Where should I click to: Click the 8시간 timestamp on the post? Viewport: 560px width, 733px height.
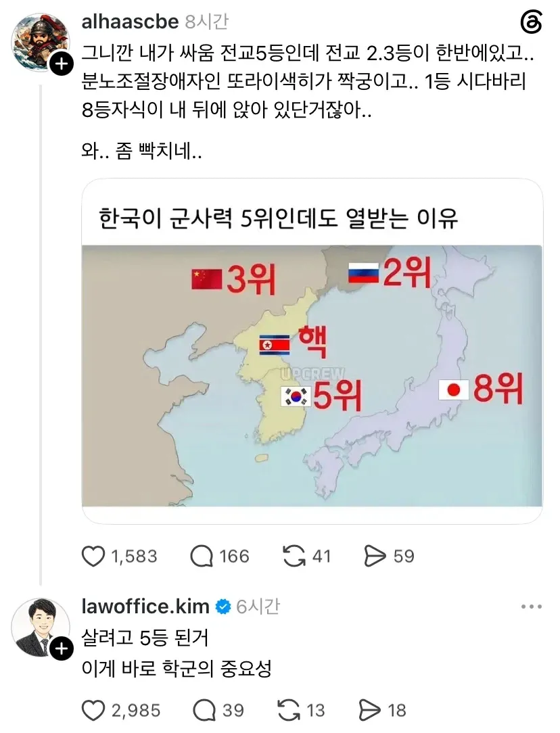pos(206,22)
